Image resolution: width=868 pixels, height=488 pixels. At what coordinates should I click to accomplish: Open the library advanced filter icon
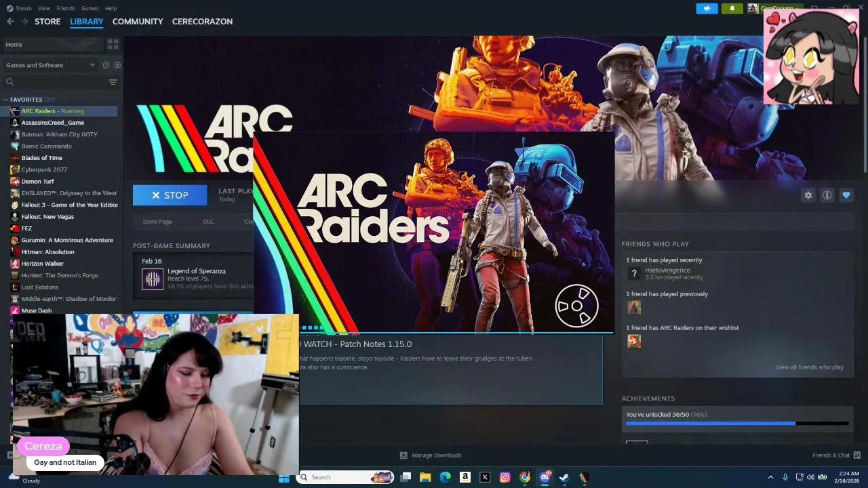pyautogui.click(x=113, y=82)
